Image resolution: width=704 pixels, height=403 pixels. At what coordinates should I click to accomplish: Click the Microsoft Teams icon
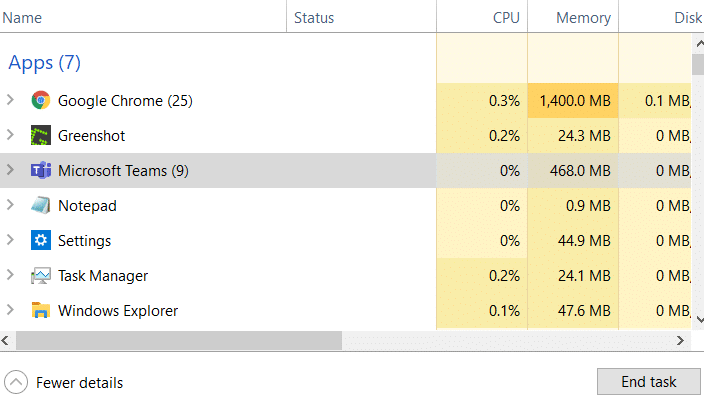coord(41,170)
